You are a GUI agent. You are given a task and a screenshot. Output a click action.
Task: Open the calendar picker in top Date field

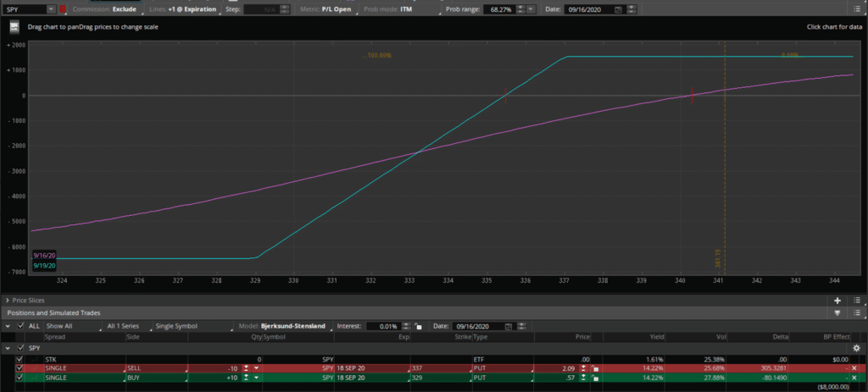point(618,9)
